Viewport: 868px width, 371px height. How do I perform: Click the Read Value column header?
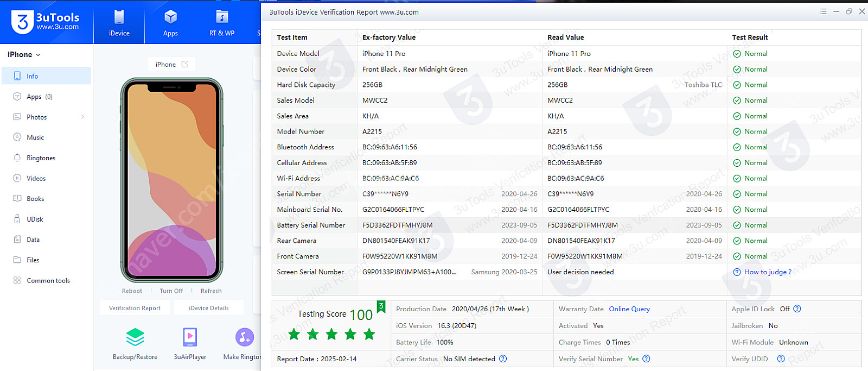(x=565, y=37)
